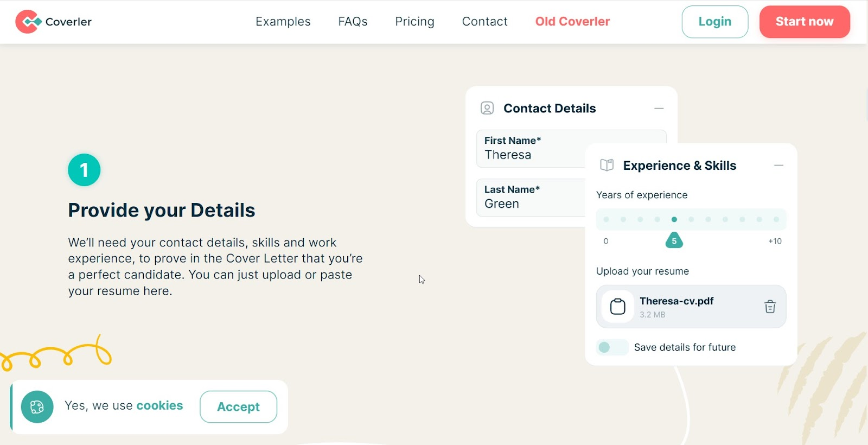The width and height of the screenshot is (868, 445).
Task: Click the First Name field with Theresa
Action: [531, 148]
